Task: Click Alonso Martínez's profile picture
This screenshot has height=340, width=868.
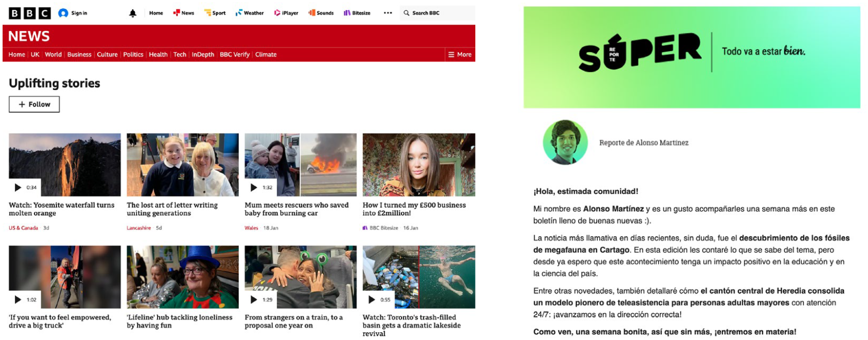Action: pos(565,143)
